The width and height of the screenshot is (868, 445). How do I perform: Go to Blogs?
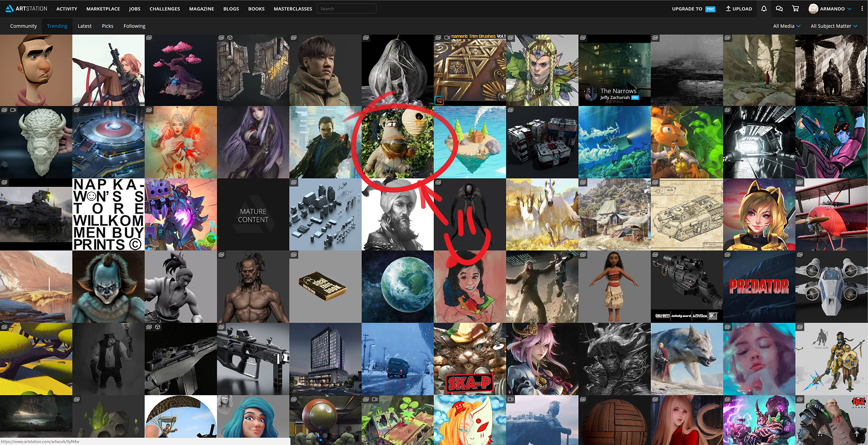click(x=231, y=9)
